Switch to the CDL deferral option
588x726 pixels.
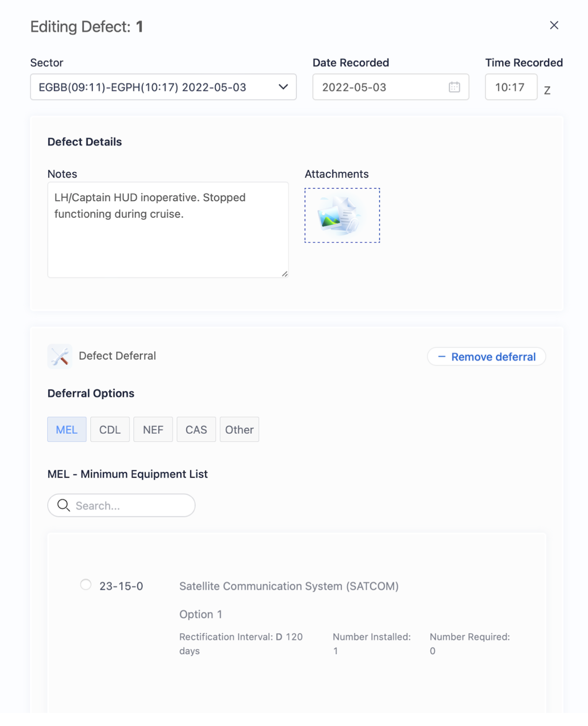click(x=110, y=430)
